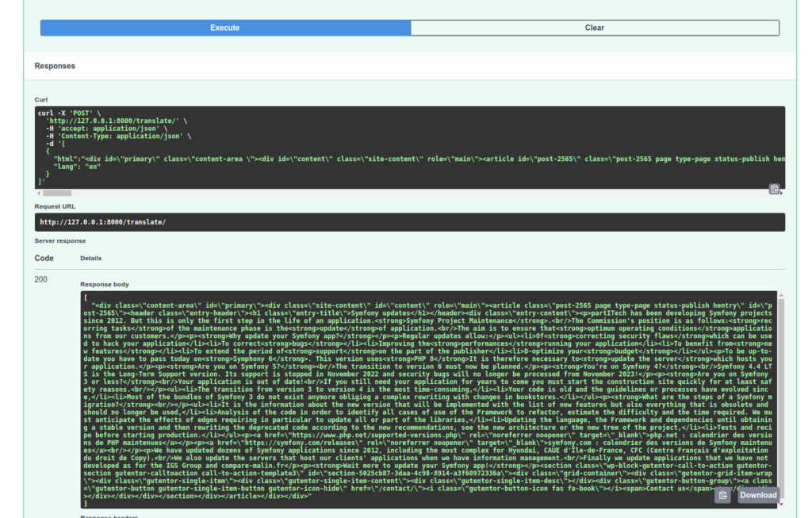Click the Code column header
The image size is (812, 518).
[x=44, y=258]
